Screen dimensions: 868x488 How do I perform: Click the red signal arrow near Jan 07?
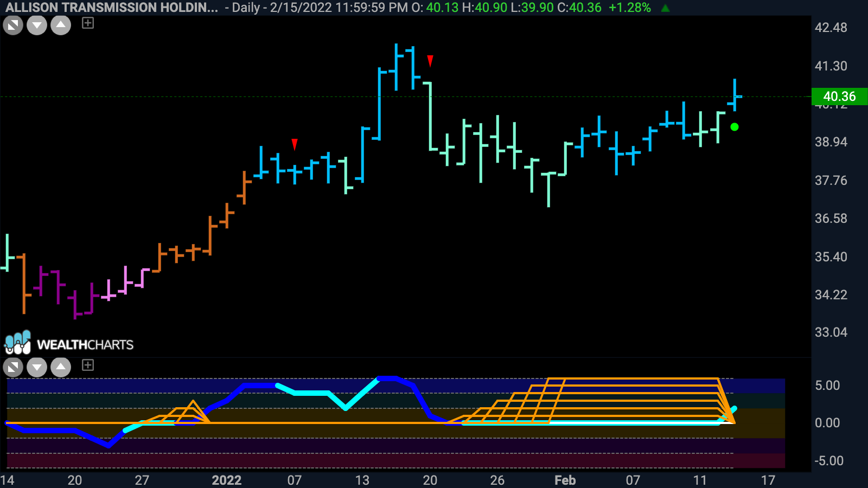(x=295, y=144)
